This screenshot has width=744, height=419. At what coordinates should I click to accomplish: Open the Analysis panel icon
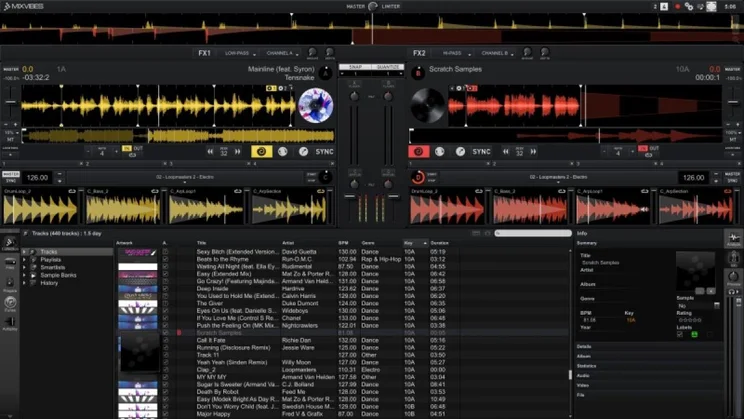(x=733, y=240)
